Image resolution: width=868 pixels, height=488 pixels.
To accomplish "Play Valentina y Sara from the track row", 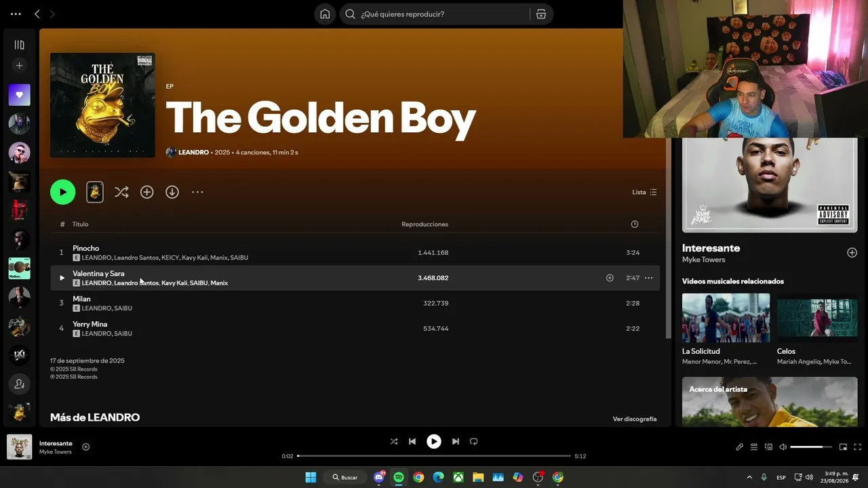I will coord(62,278).
